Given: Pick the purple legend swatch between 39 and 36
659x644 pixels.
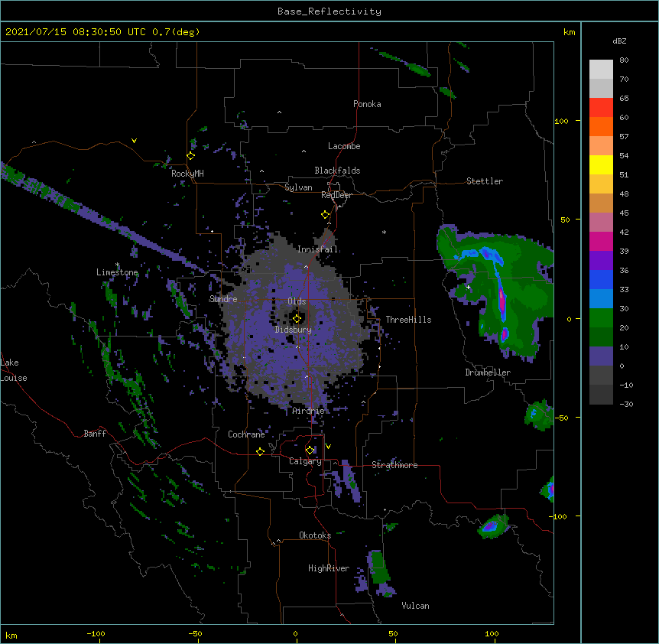Looking at the screenshot, I should tap(601, 261).
